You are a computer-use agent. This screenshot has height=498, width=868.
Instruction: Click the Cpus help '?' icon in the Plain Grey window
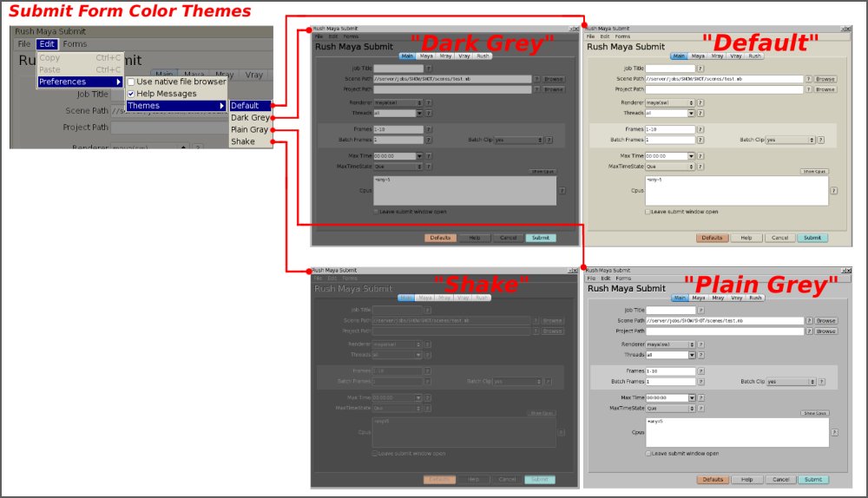point(835,431)
